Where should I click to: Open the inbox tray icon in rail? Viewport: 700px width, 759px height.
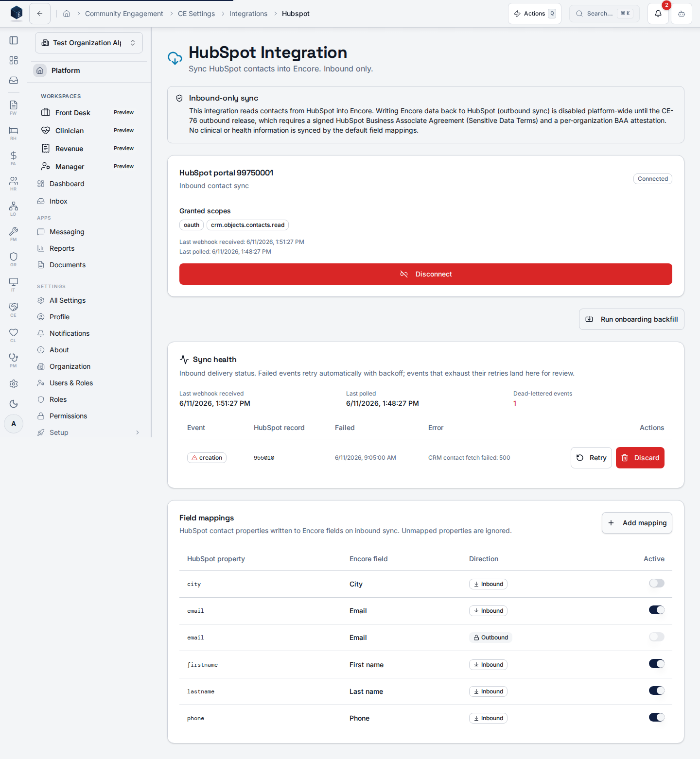point(14,80)
